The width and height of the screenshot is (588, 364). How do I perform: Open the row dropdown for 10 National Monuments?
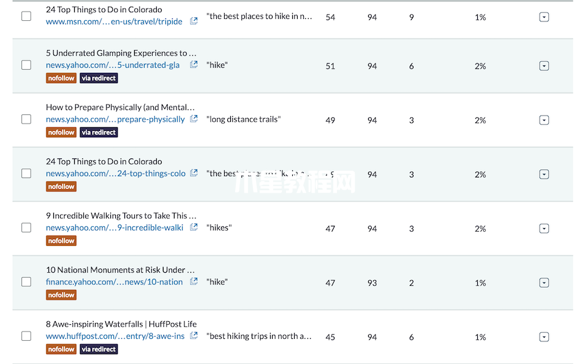(x=544, y=283)
